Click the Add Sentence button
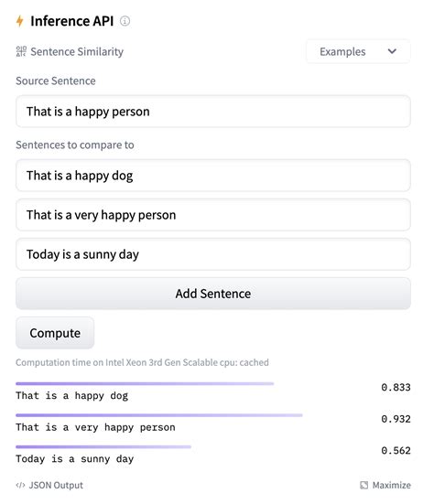This screenshot has width=434, height=504. (x=213, y=294)
